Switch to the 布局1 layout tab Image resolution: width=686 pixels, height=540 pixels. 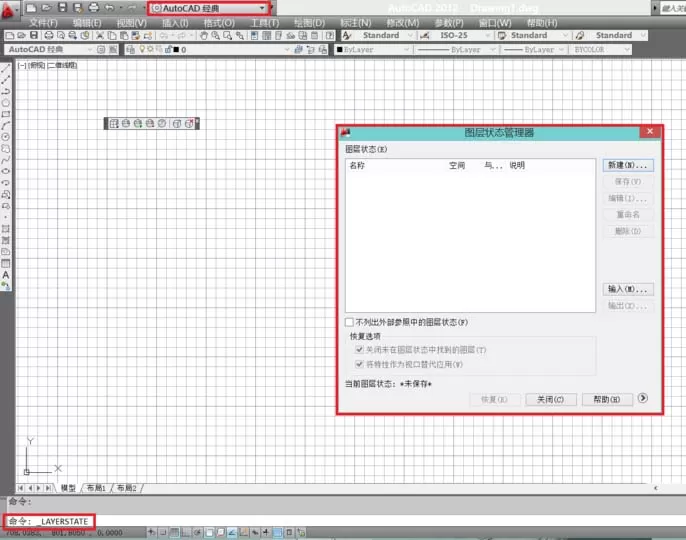pos(96,487)
